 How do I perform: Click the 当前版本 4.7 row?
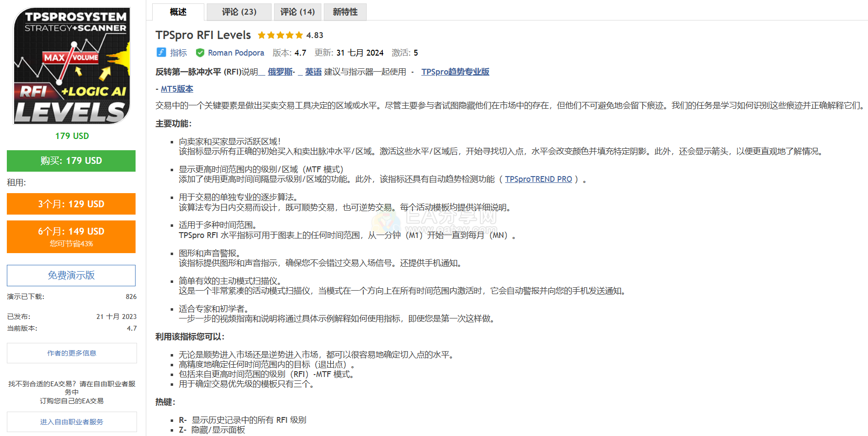[x=72, y=328]
